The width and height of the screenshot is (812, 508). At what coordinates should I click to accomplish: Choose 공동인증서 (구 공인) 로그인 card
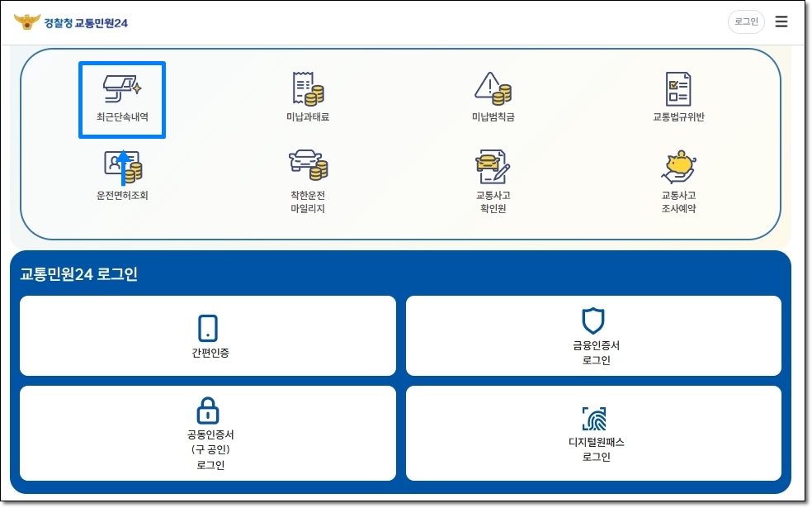208,434
